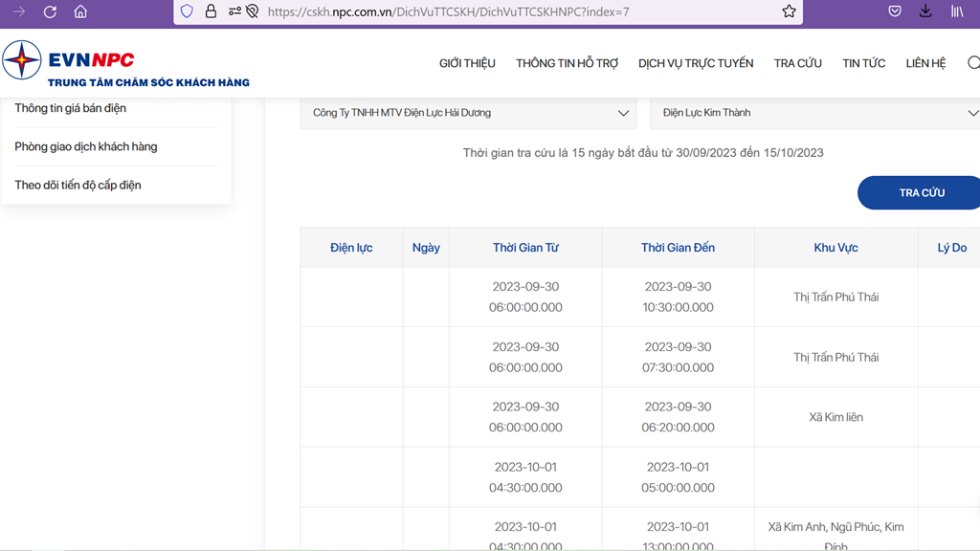Click the browser Home icon
The width and height of the screenshot is (980, 551).
click(80, 11)
